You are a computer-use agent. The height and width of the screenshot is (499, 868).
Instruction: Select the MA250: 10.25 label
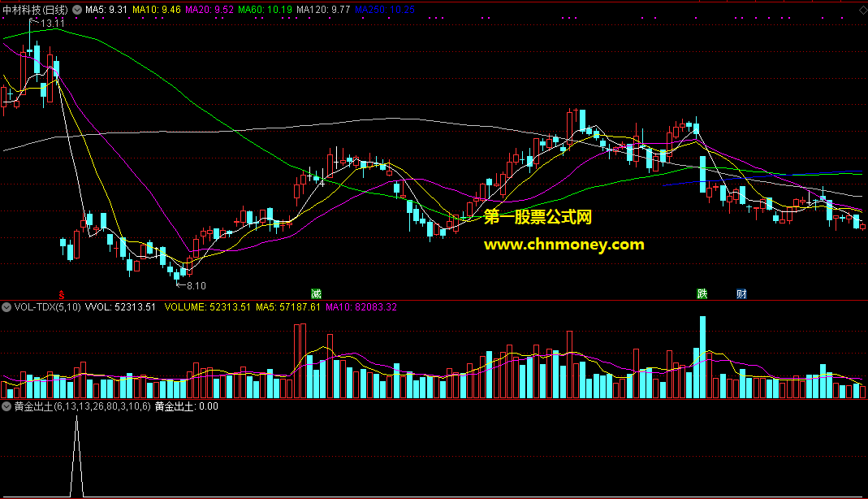pyautogui.click(x=385, y=10)
